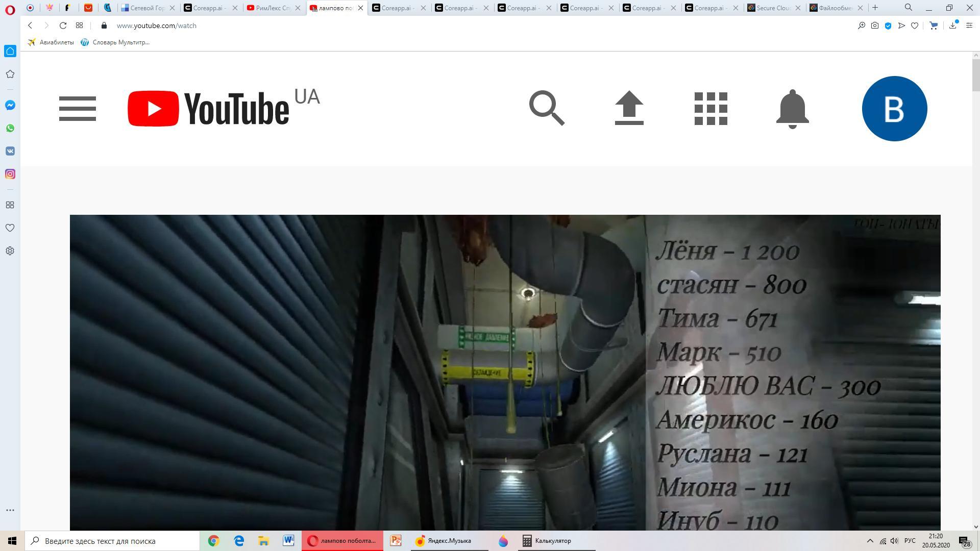Close the РимЛекс tab
The width and height of the screenshot is (980, 551).
click(x=298, y=8)
